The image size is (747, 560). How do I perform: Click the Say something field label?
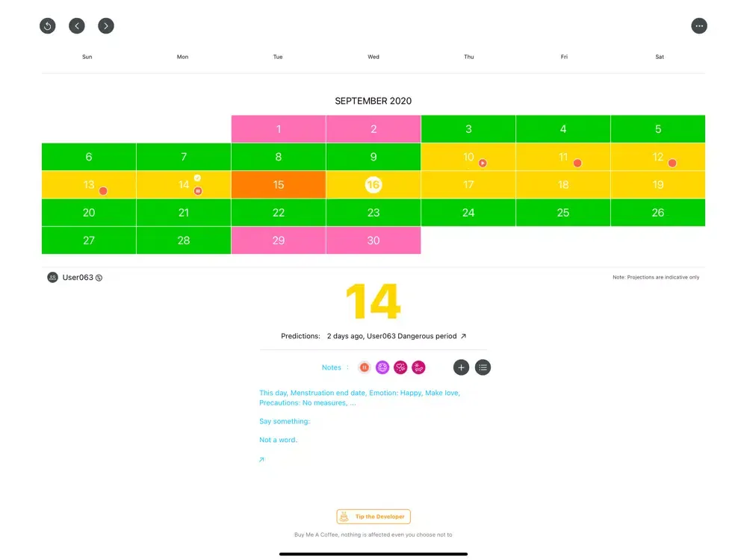tap(285, 421)
